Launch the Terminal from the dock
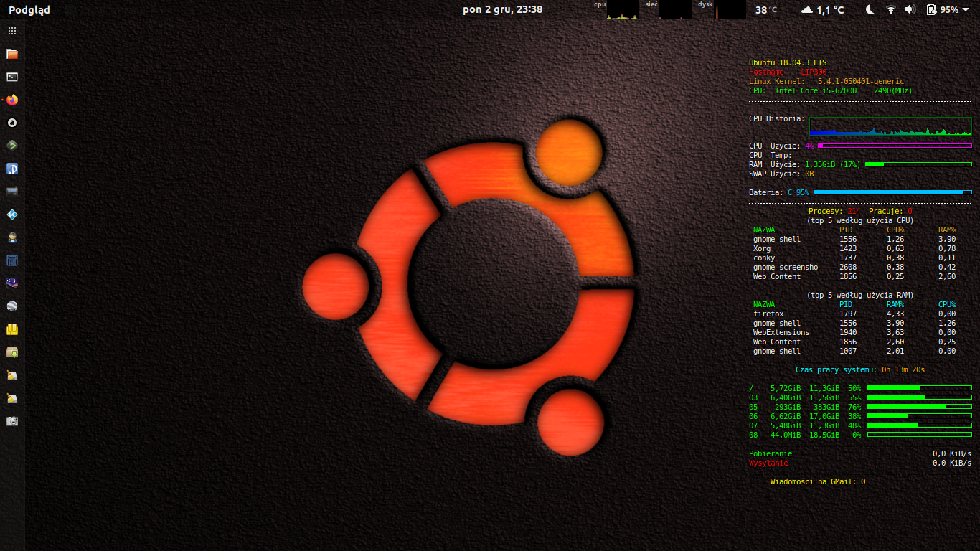Screen dimensions: 980x551 (11, 77)
